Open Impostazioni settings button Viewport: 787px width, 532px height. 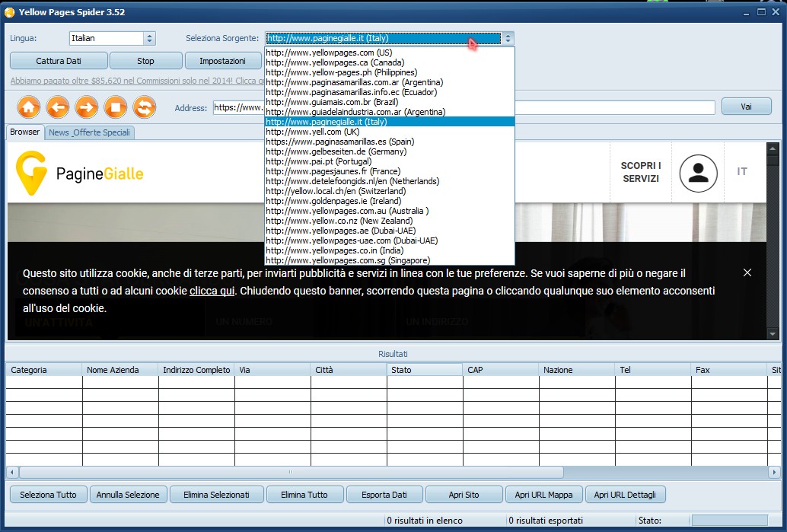pyautogui.click(x=223, y=61)
